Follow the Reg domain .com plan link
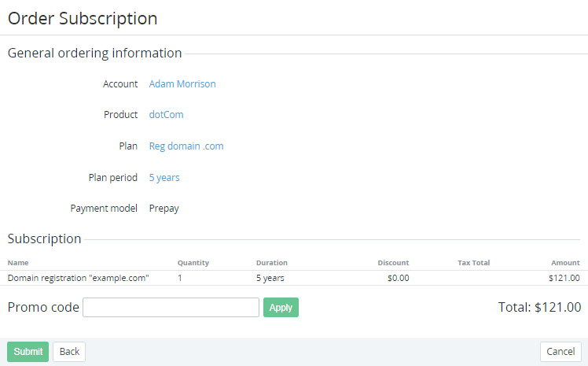 (186, 146)
